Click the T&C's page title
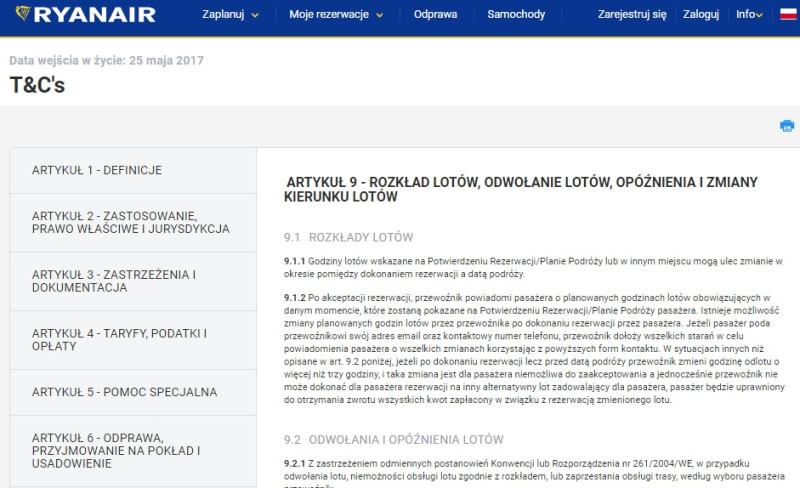 pyautogui.click(x=37, y=85)
